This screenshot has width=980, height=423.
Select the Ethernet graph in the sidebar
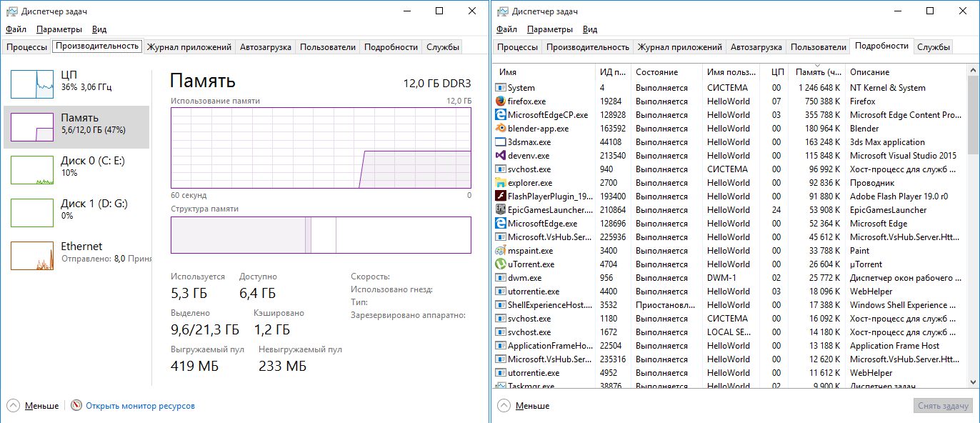coord(32,256)
